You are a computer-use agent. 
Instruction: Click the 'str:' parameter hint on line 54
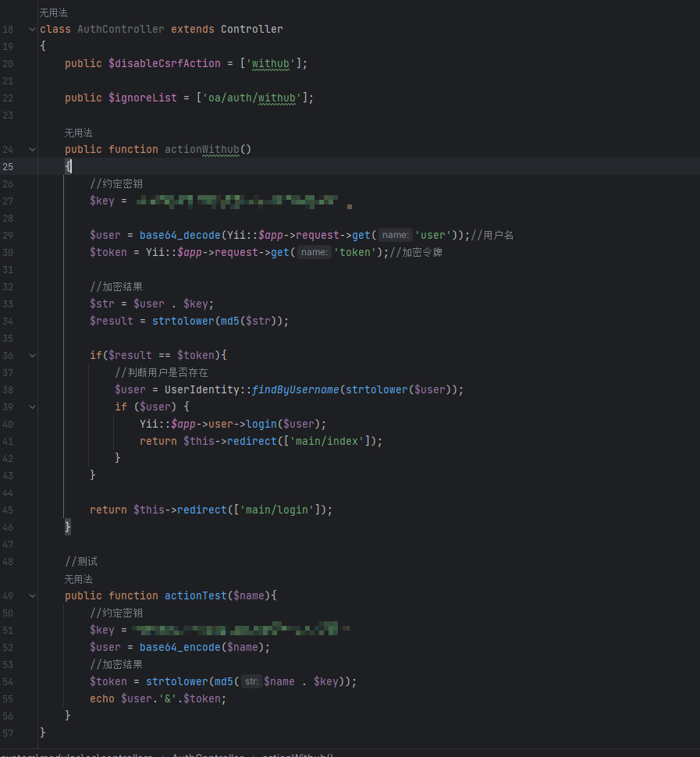pos(251,681)
